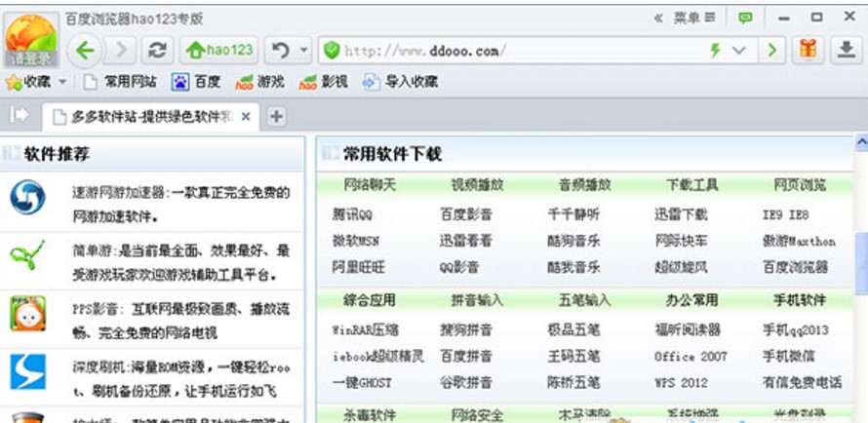Screen dimensions: 868x423
Task: Toggle the lightning speed mode icon
Action: (715, 51)
